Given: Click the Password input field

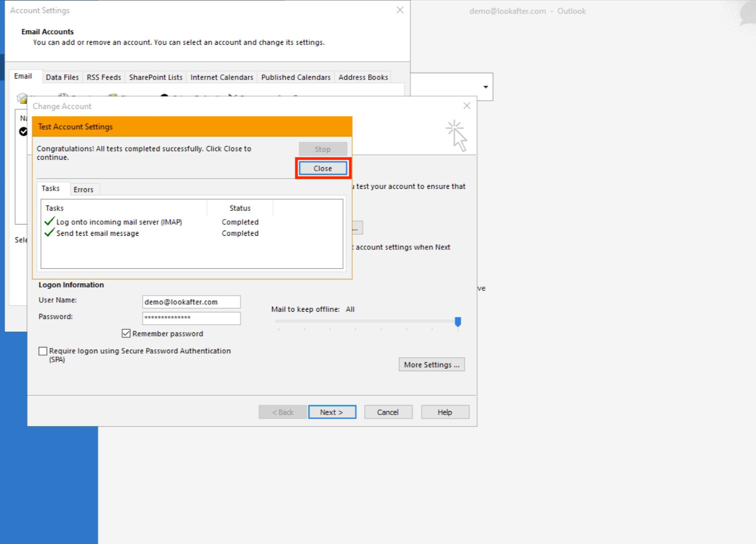Looking at the screenshot, I should coord(191,318).
